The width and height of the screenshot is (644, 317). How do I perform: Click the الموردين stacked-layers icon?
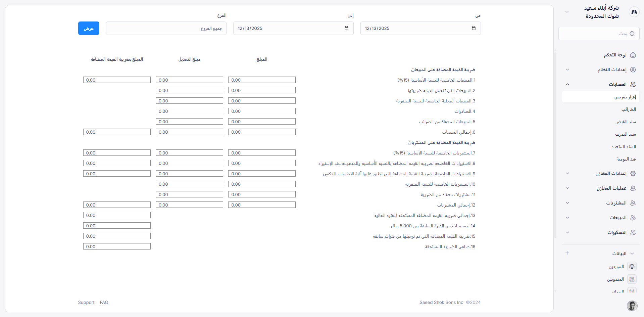click(632, 266)
